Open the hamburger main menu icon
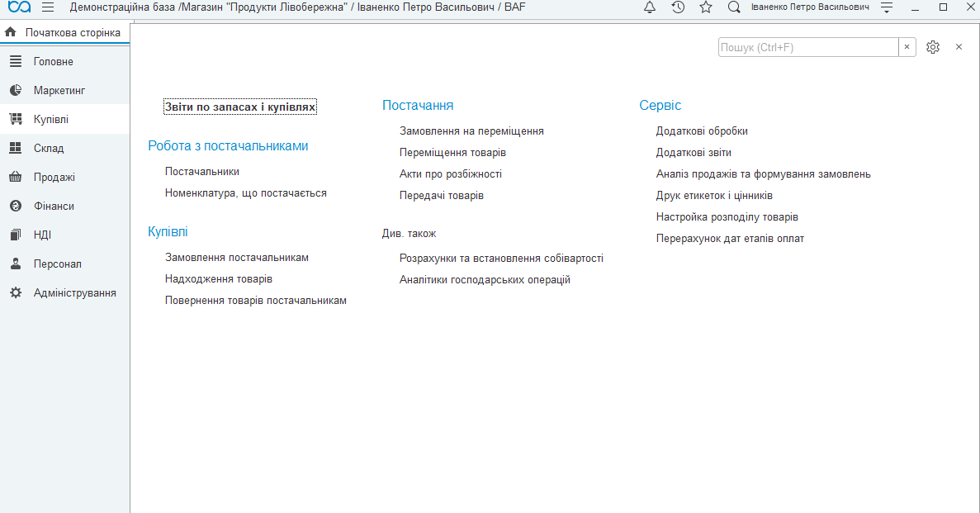The image size is (980, 513). [48, 7]
